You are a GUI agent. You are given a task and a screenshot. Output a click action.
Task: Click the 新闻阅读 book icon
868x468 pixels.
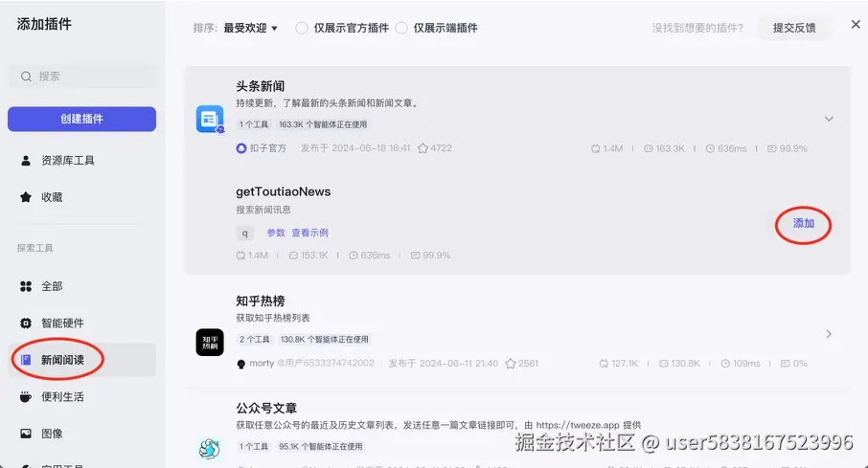pos(26,360)
